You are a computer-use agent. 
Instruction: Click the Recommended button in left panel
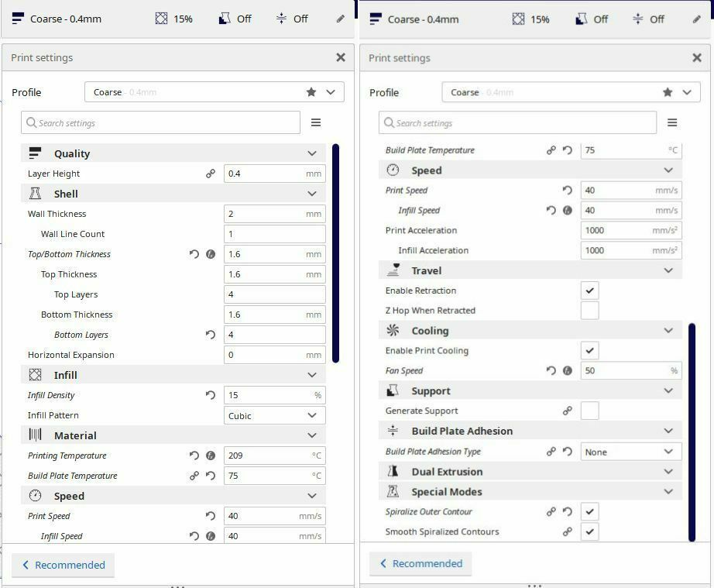pos(64,565)
